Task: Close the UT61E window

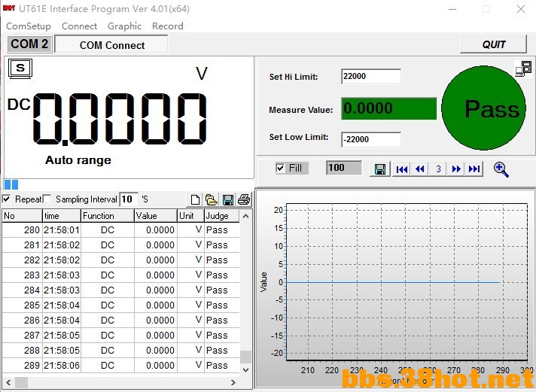Action: (x=521, y=9)
